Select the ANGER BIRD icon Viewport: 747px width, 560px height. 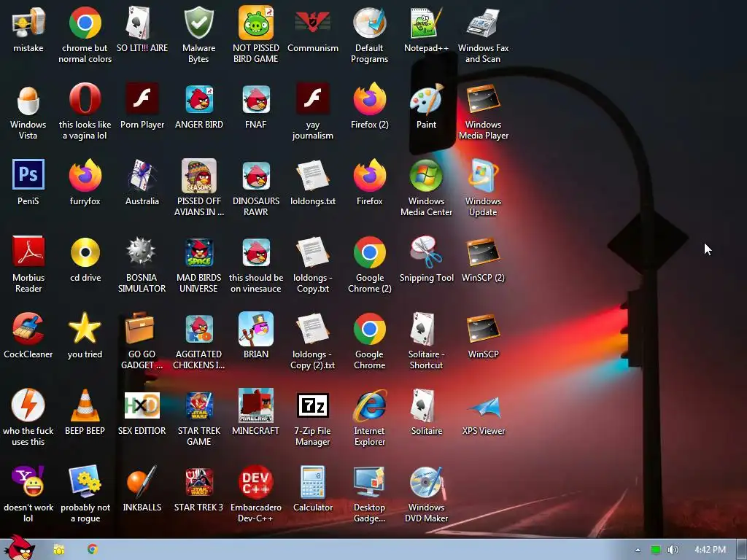tap(198, 99)
